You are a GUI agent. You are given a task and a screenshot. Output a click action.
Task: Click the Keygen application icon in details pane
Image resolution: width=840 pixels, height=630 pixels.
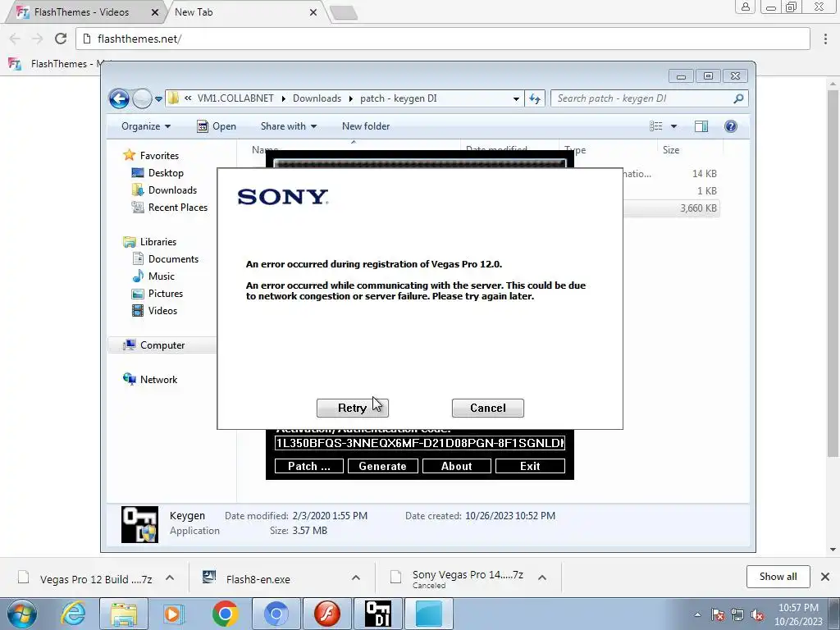point(139,524)
